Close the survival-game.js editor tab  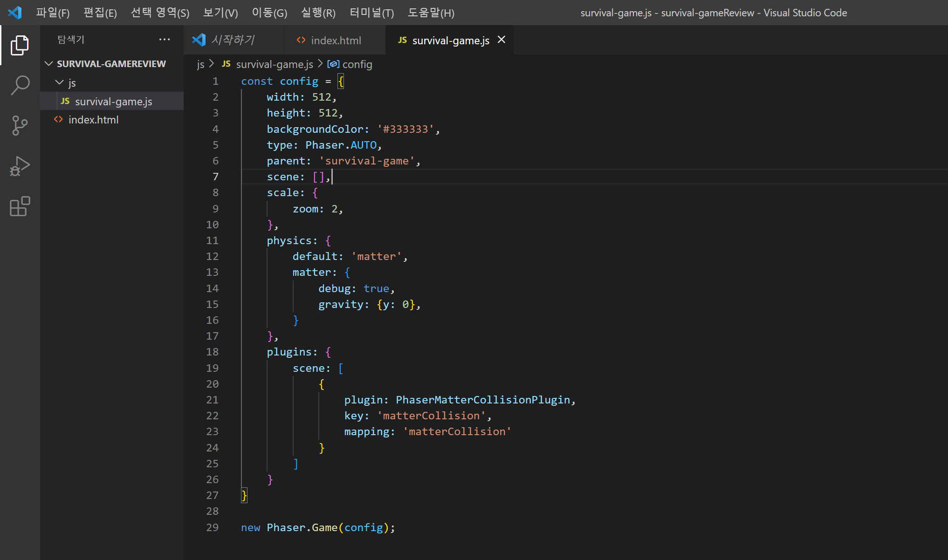501,40
